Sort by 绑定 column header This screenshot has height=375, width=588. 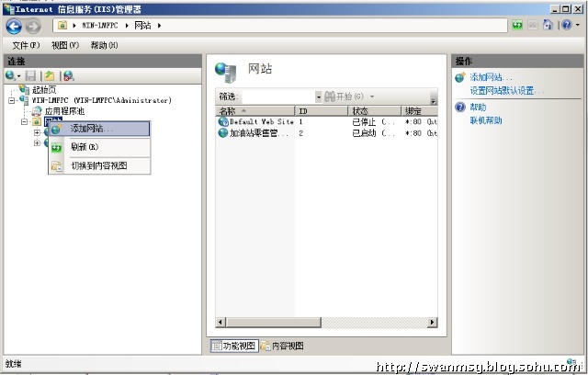click(x=420, y=111)
